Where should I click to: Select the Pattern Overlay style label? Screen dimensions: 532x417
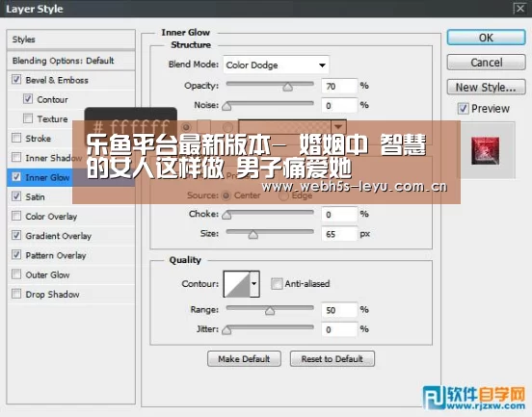tap(56, 255)
